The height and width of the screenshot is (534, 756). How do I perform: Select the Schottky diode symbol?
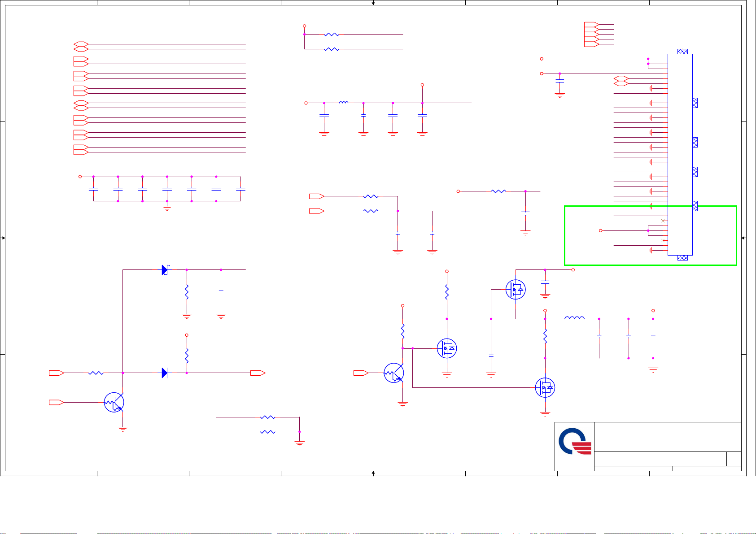click(165, 270)
